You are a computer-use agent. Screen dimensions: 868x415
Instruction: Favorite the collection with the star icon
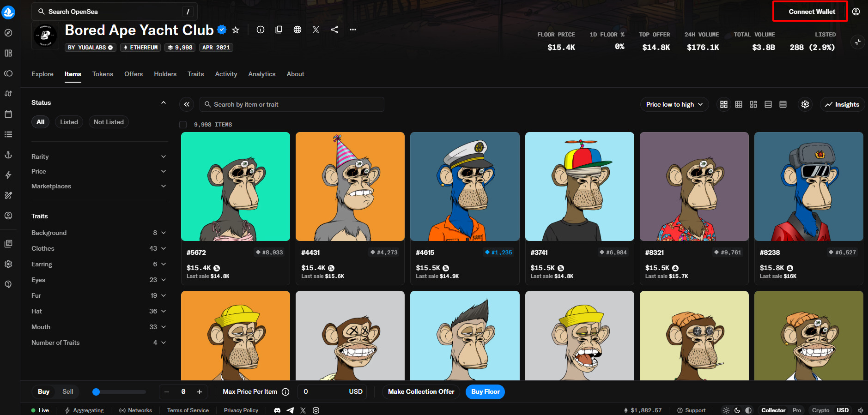[x=236, y=30]
